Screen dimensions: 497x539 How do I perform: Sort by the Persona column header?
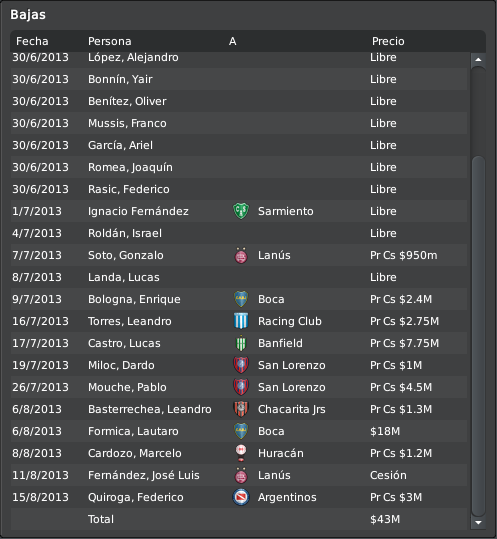[110, 41]
